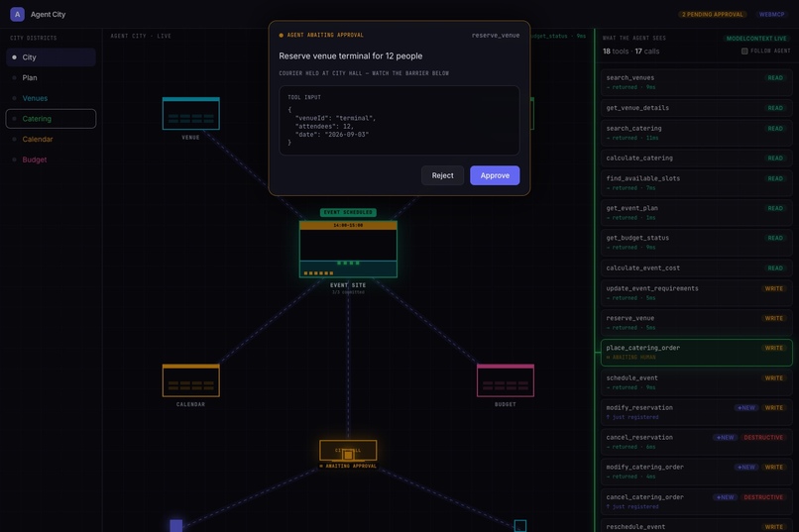This screenshot has width=799, height=532.
Task: Click the 18 tools 17 calls counter
Action: click(630, 51)
